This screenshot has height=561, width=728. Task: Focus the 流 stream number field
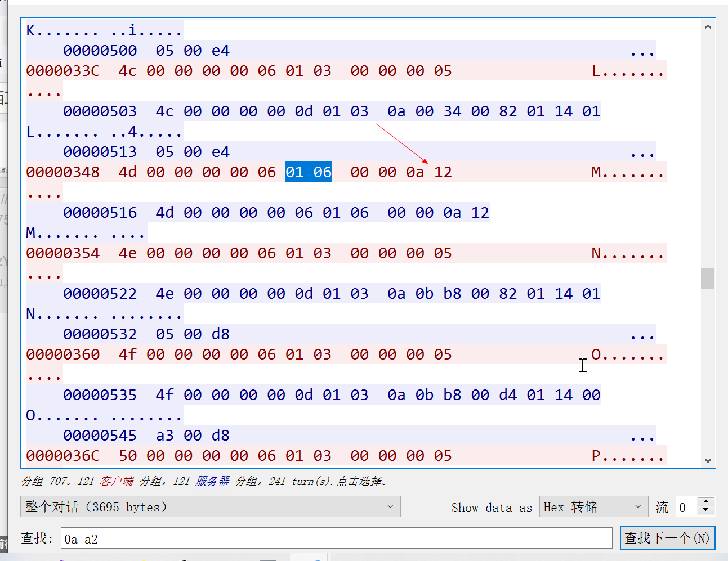point(687,507)
